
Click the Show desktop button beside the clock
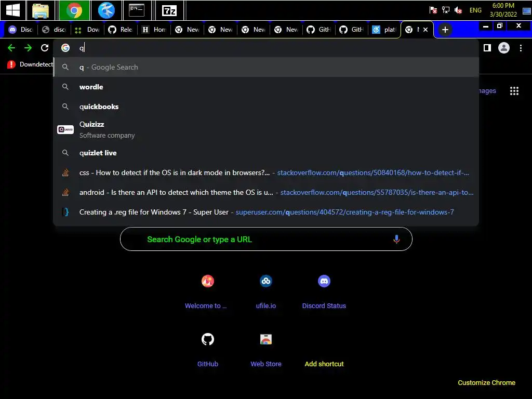coord(527,10)
